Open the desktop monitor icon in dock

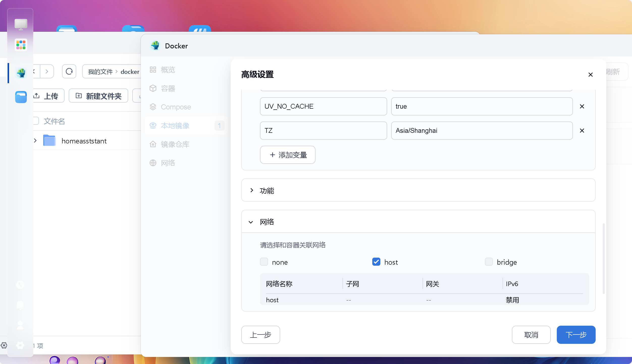click(x=21, y=24)
